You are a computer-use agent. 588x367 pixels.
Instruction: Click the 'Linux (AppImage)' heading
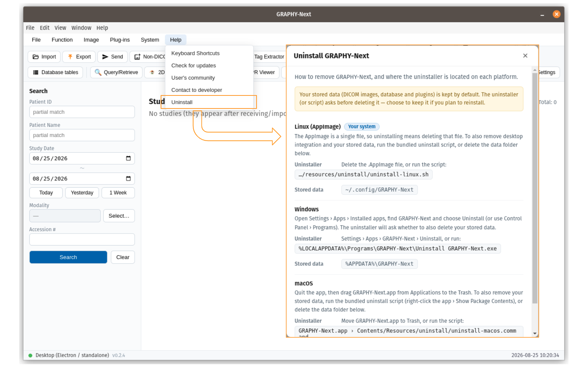tap(318, 127)
